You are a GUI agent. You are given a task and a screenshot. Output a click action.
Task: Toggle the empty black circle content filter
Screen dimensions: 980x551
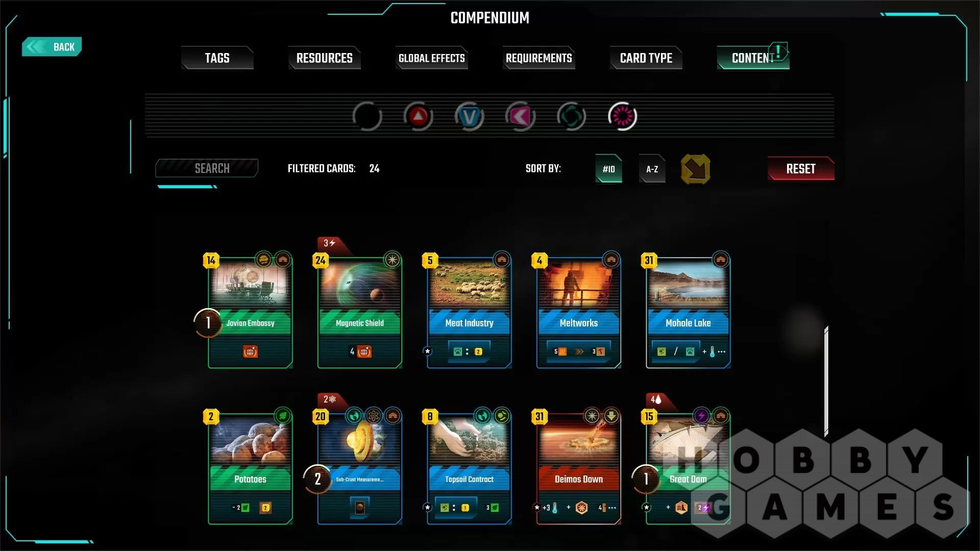click(x=367, y=117)
